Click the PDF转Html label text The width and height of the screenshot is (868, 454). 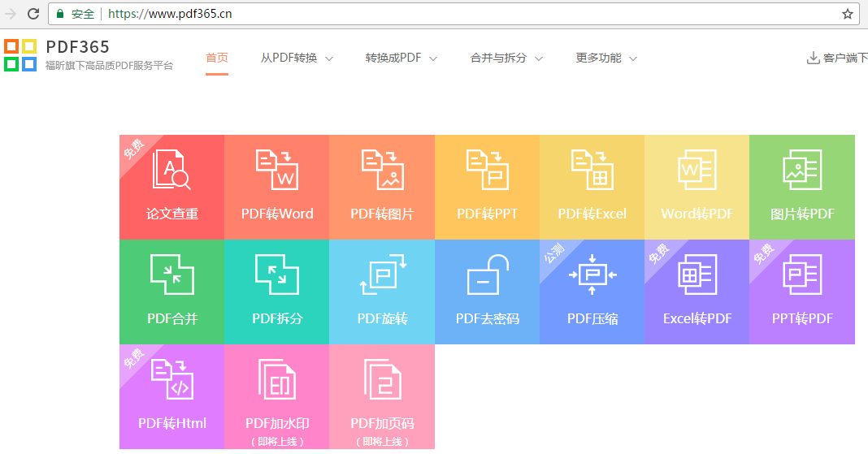tap(172, 424)
